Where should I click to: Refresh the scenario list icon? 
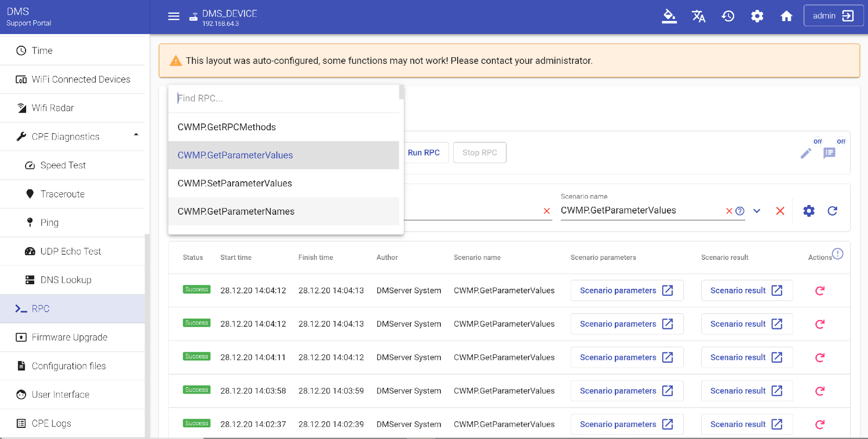pyautogui.click(x=832, y=211)
